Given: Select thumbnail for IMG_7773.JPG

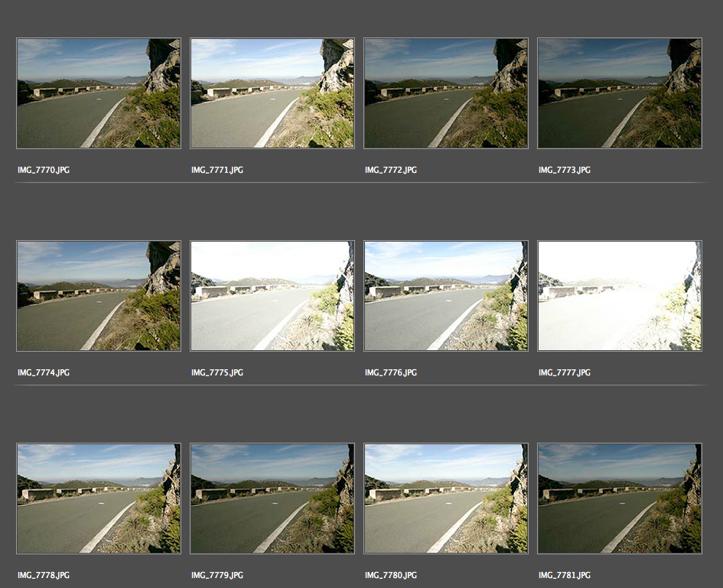Looking at the screenshot, I should (620, 93).
